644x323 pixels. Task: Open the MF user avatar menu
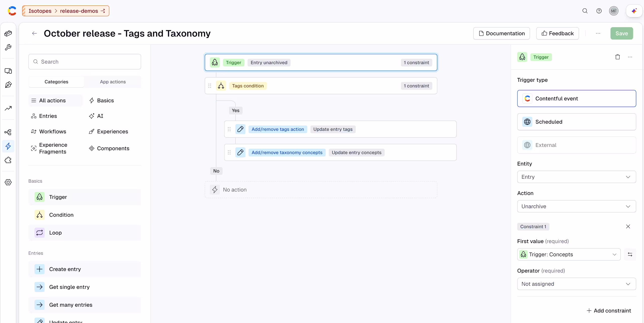coord(614,11)
